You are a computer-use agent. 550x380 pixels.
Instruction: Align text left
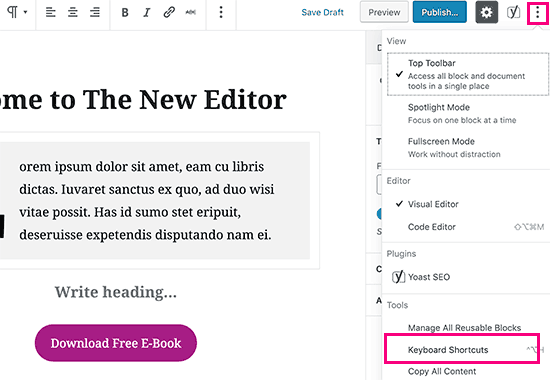tap(51, 13)
